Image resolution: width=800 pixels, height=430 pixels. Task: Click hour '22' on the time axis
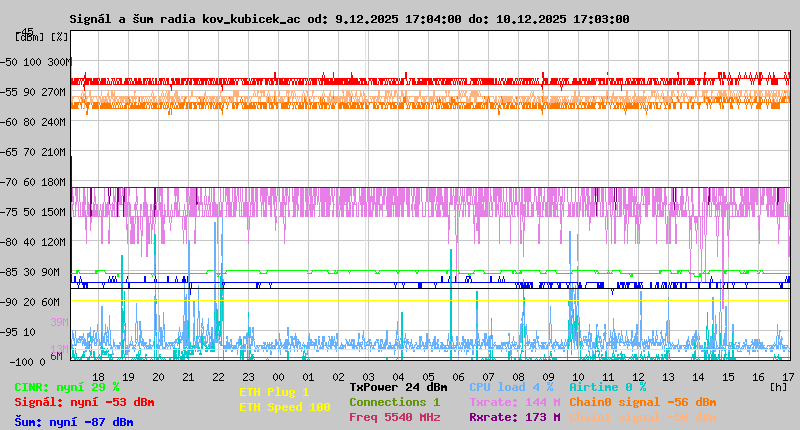218,377
